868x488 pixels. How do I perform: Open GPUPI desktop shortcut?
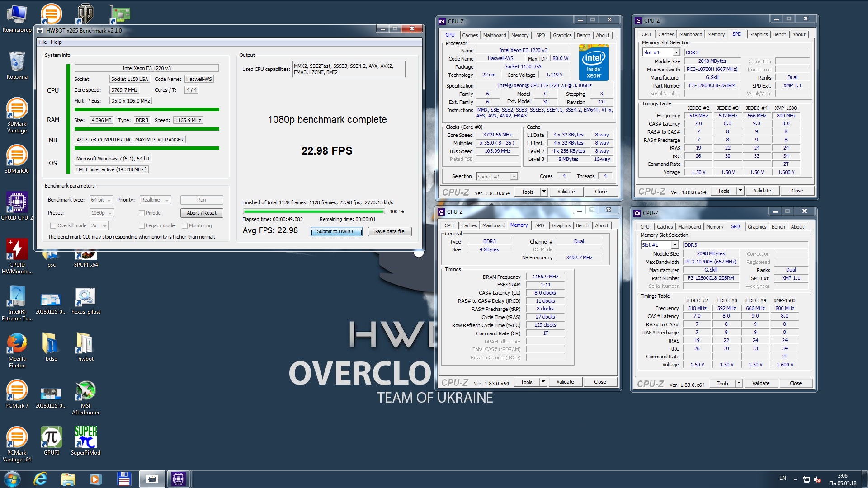pyautogui.click(x=51, y=441)
